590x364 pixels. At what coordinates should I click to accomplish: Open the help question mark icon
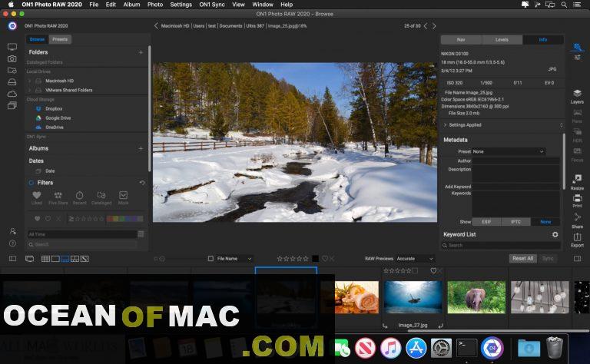point(12,243)
